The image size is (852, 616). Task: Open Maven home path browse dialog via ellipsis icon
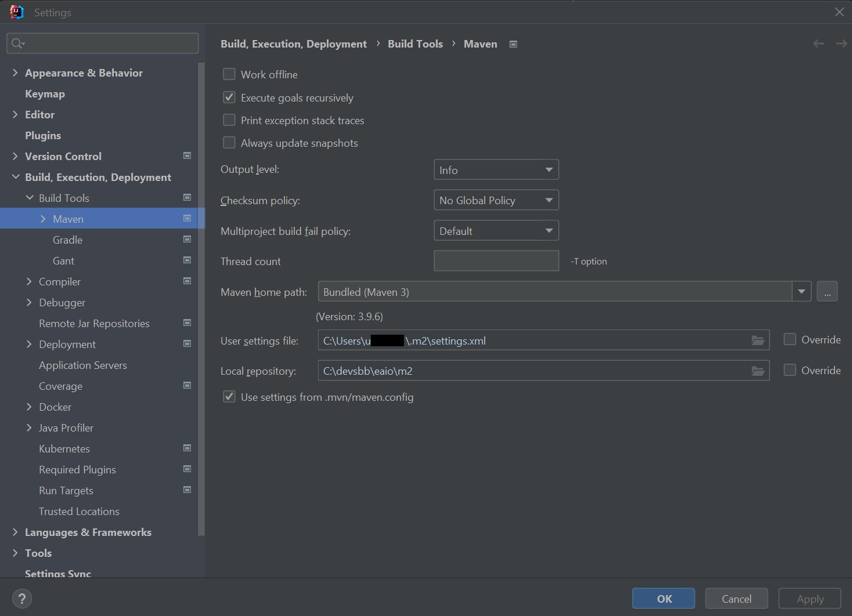pyautogui.click(x=827, y=291)
